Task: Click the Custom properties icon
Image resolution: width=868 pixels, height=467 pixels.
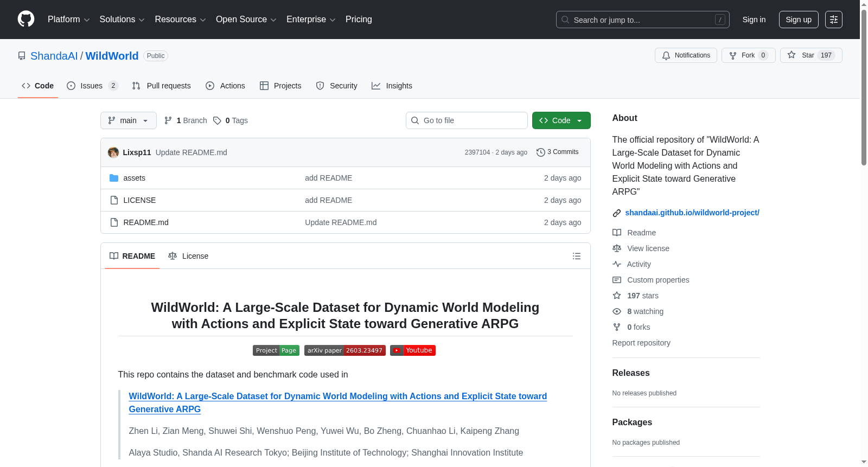Action: (x=617, y=280)
